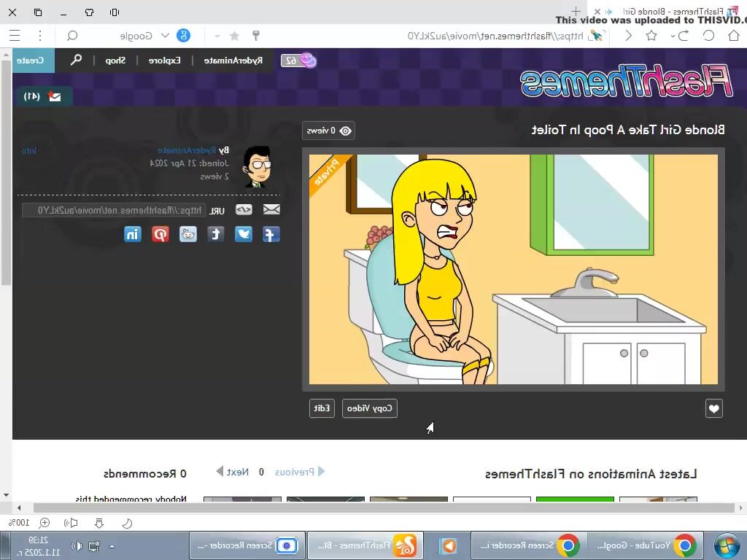Click the download arrow icon in status bar
The image size is (747, 560).
tap(99, 524)
